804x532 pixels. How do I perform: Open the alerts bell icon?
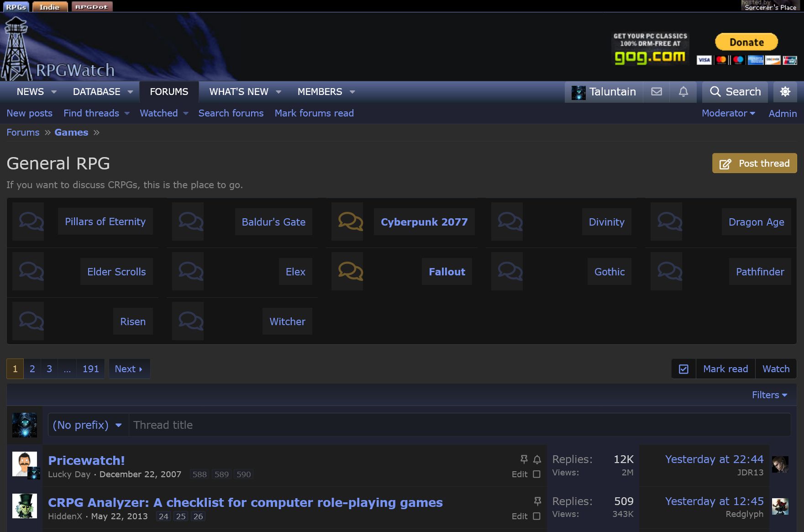pyautogui.click(x=683, y=92)
